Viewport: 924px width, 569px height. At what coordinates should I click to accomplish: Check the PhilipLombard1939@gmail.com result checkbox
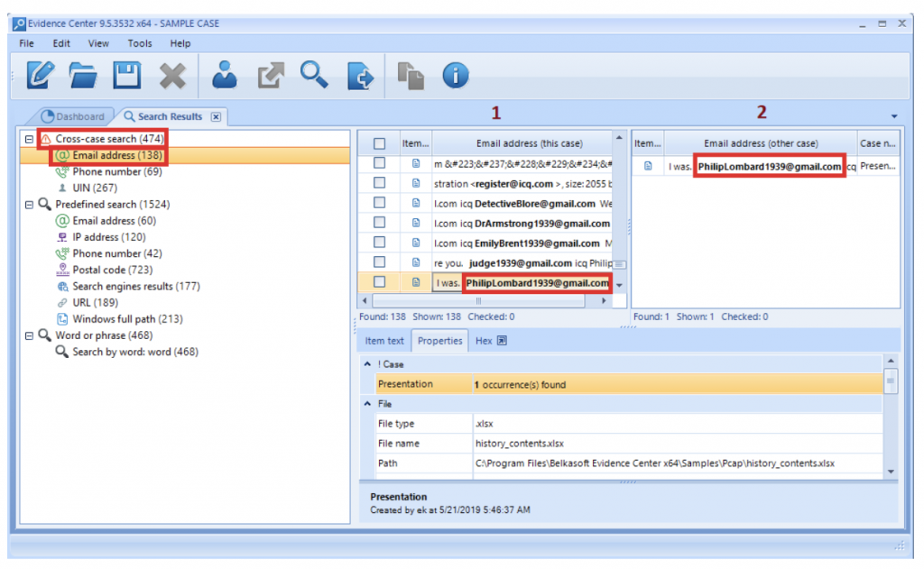(x=378, y=282)
